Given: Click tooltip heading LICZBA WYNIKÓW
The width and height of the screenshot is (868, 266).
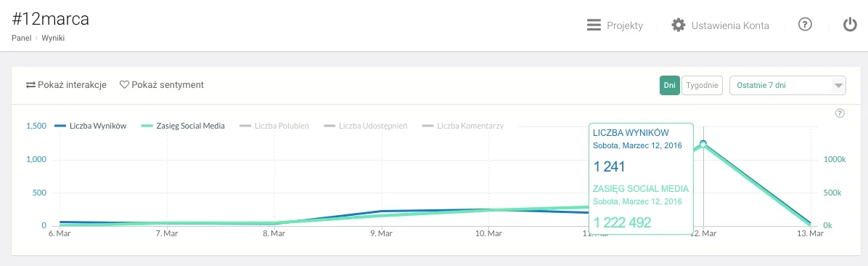Looking at the screenshot, I should 631,133.
